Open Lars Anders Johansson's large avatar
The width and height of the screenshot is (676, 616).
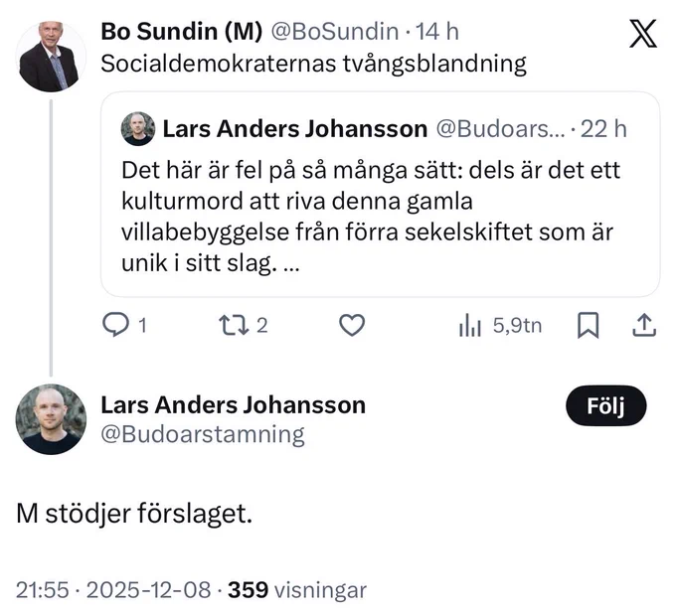[51, 419]
